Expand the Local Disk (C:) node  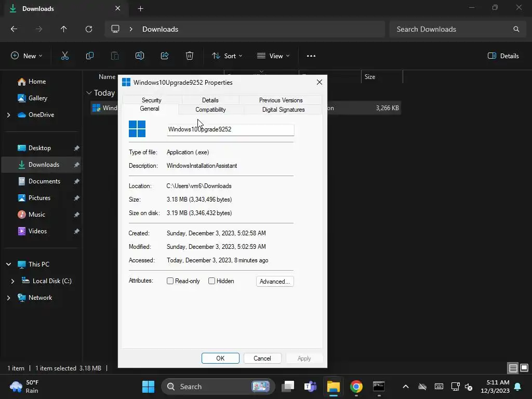[12, 281]
